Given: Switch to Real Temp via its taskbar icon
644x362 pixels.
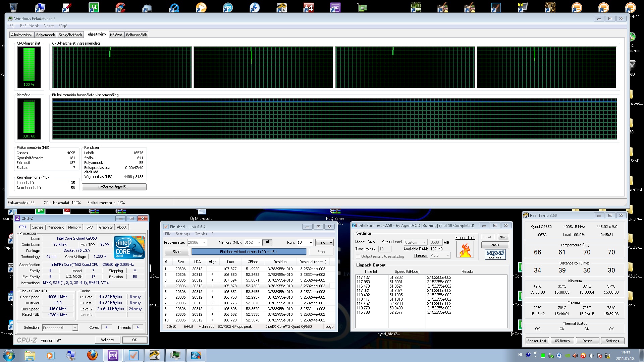Looking at the screenshot, I should click(155, 355).
